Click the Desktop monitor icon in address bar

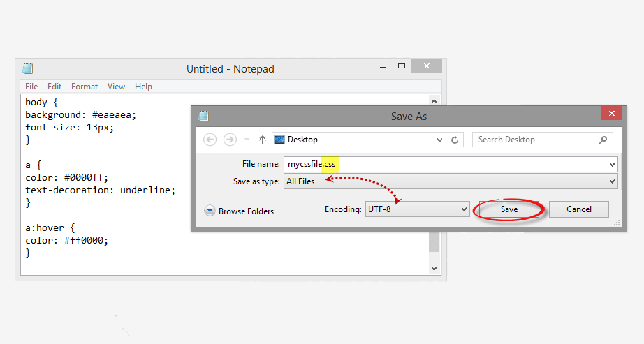point(279,140)
